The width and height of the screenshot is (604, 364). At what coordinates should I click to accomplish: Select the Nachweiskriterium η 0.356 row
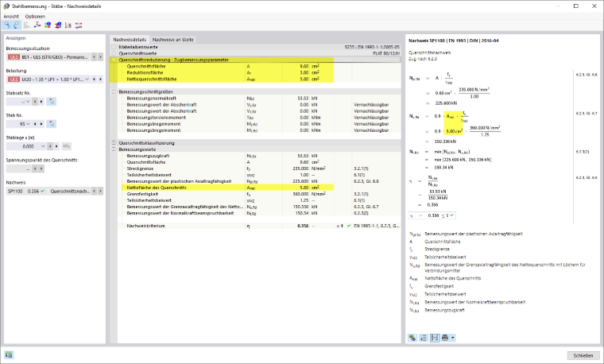[x=259, y=226]
